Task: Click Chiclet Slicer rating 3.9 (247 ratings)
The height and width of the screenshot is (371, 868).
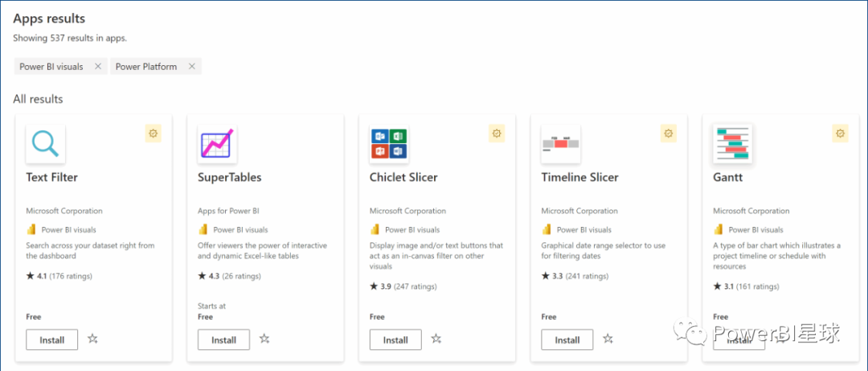Action: point(403,286)
